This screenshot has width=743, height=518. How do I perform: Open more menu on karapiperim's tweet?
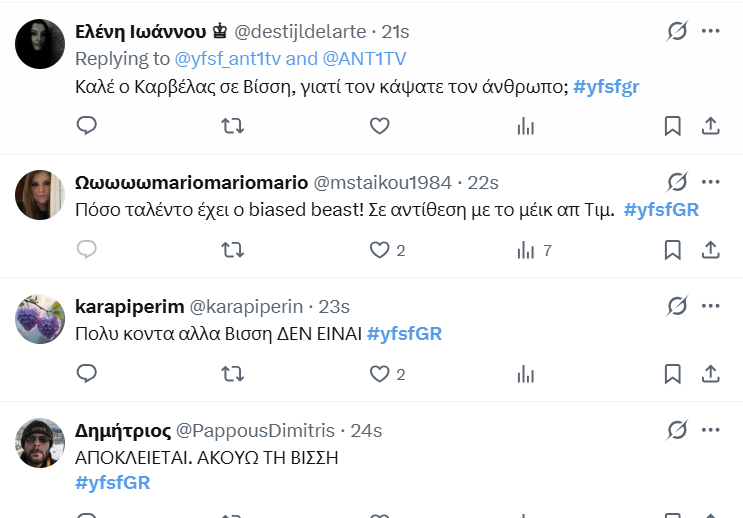pos(710,306)
